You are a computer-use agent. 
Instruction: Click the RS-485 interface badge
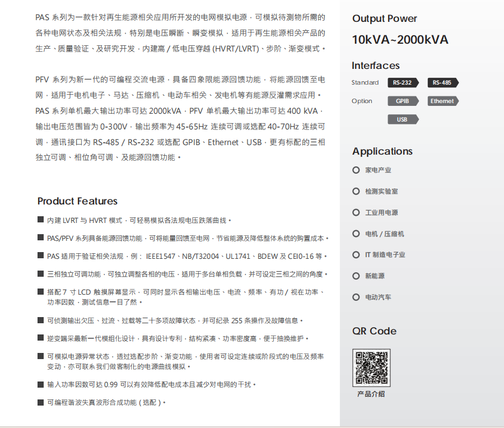point(442,83)
